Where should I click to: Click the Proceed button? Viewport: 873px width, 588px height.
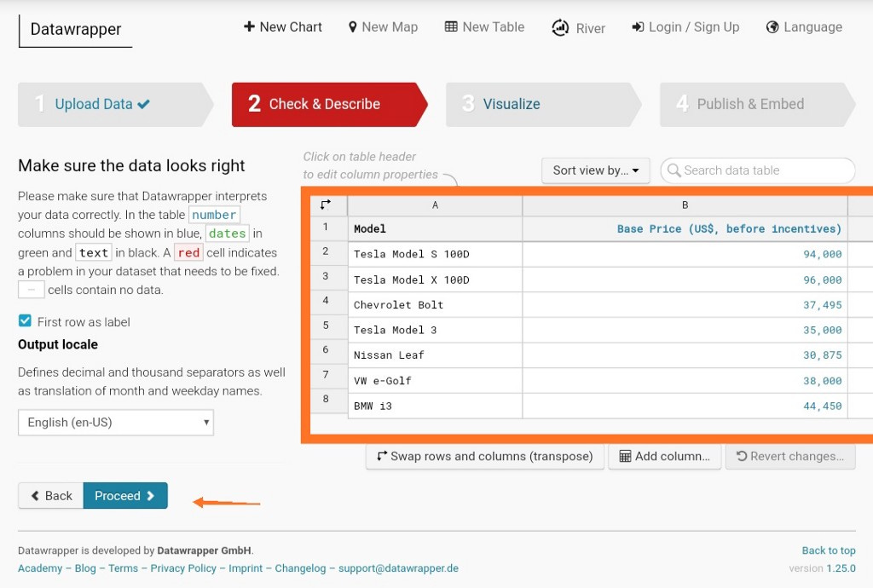(125, 495)
